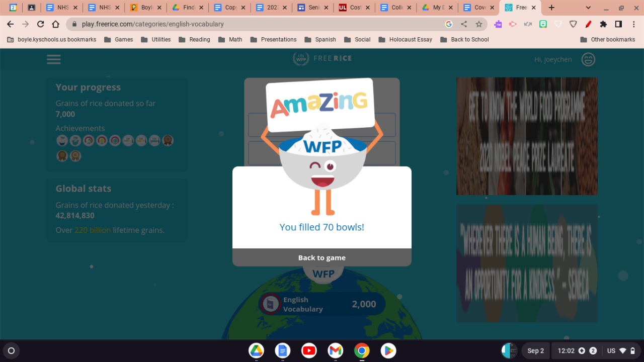This screenshot has width=644, height=362.
Task: Open the Utilities bookmark folder
Action: (156, 39)
